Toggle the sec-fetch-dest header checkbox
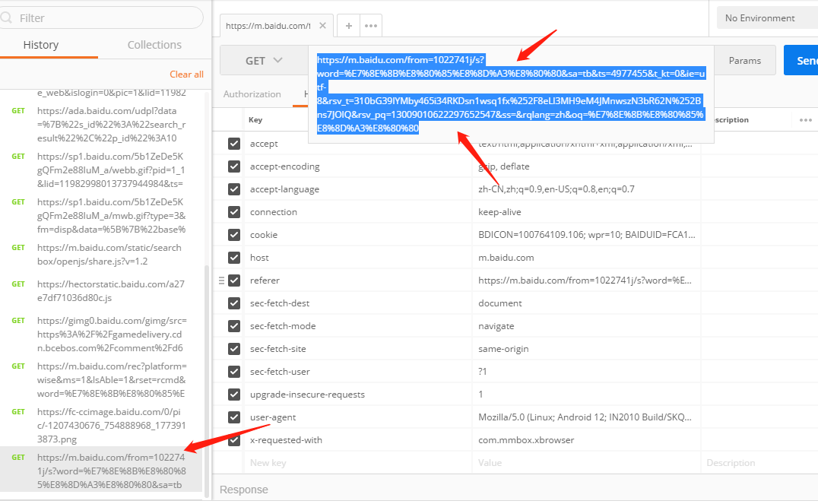This screenshot has width=818, height=504. (234, 303)
